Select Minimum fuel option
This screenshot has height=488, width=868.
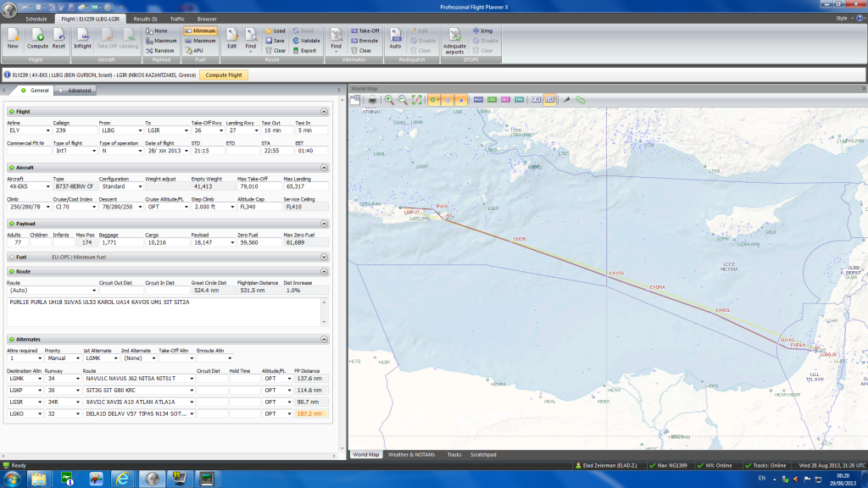click(199, 30)
